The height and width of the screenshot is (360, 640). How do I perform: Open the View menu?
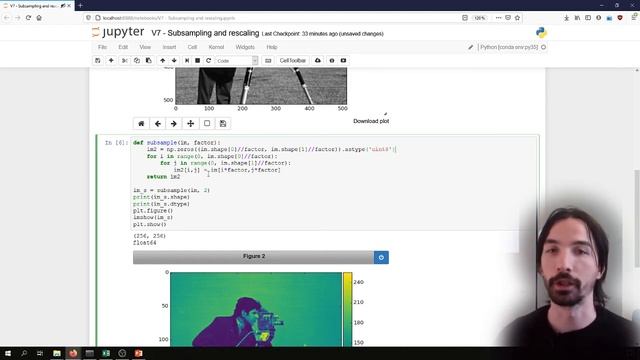pyautogui.click(x=145, y=47)
